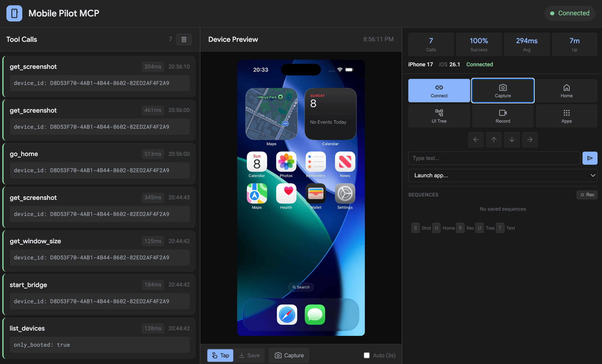Open the Maps widget showing Hibiya Park
This screenshot has width=602, height=364.
pyautogui.click(x=271, y=114)
